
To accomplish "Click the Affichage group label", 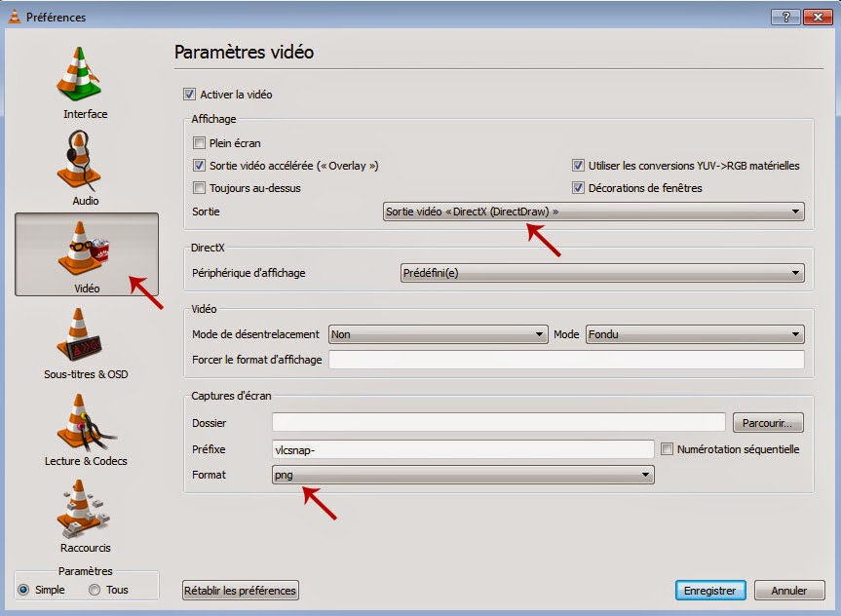I will tap(213, 119).
